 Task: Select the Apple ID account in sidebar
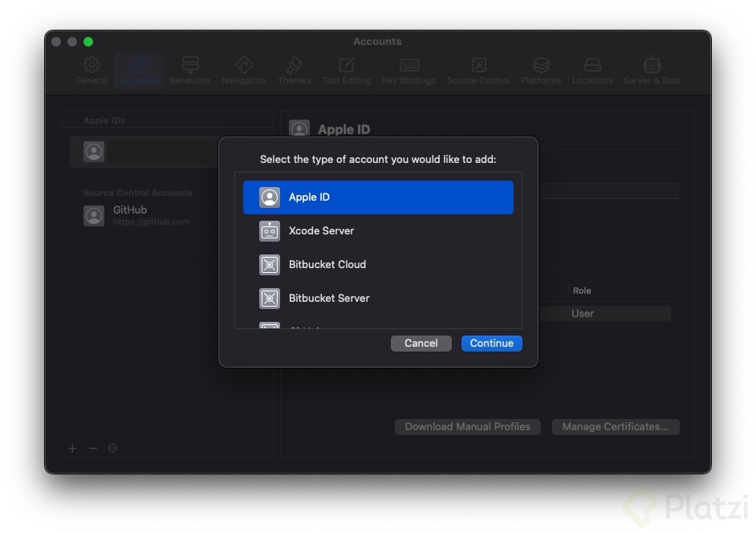coord(144,152)
